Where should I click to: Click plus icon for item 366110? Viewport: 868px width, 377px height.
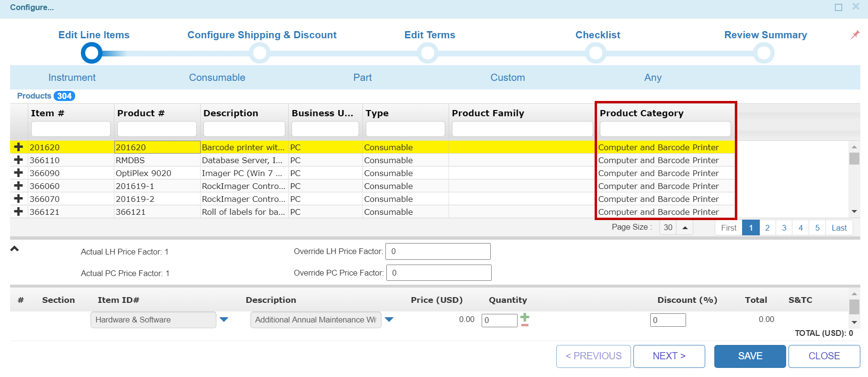click(x=19, y=160)
